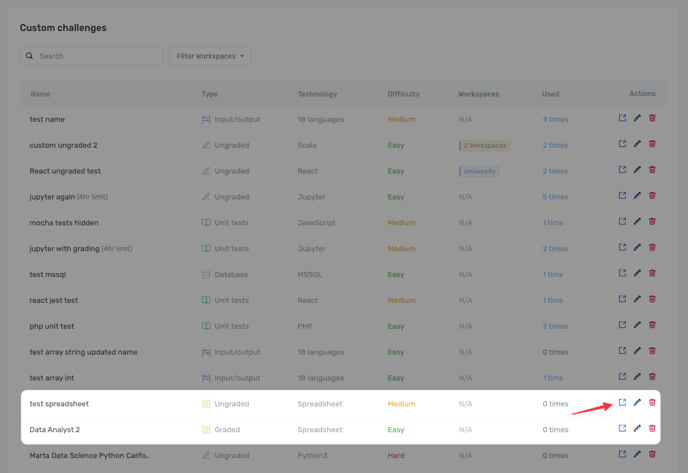Sort by the Used column header

click(550, 94)
